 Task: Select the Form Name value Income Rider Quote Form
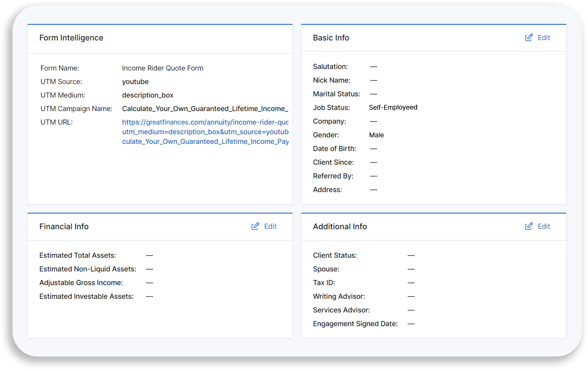[162, 68]
